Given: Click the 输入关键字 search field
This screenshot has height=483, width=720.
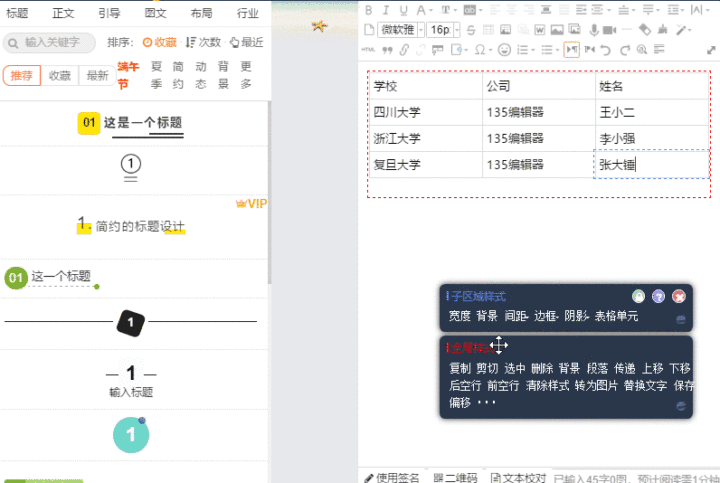Looking at the screenshot, I should click(50, 43).
